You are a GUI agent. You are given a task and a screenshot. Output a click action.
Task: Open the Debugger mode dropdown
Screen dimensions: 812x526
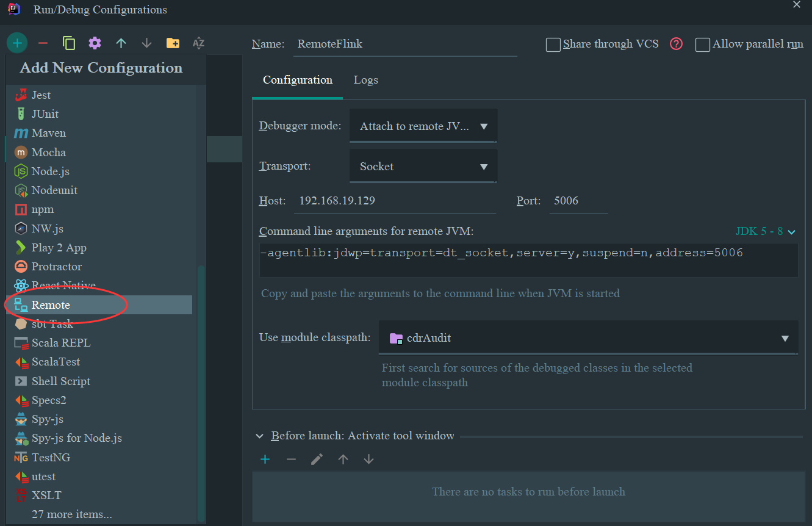pos(484,125)
